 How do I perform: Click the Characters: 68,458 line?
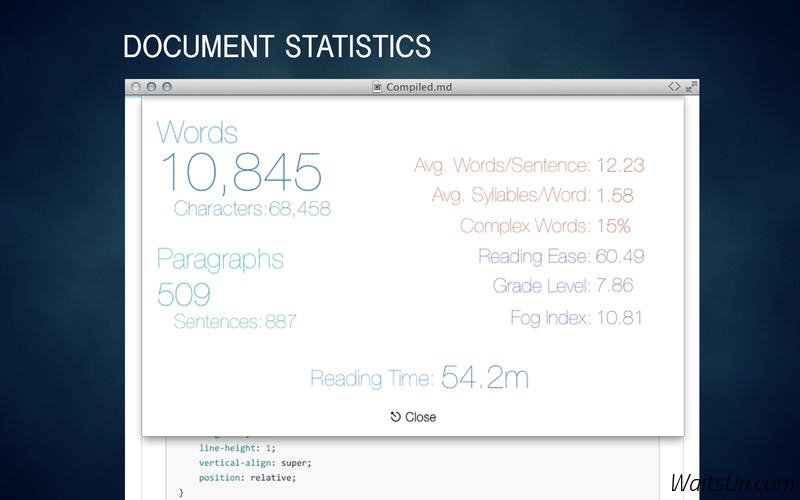[x=252, y=209]
